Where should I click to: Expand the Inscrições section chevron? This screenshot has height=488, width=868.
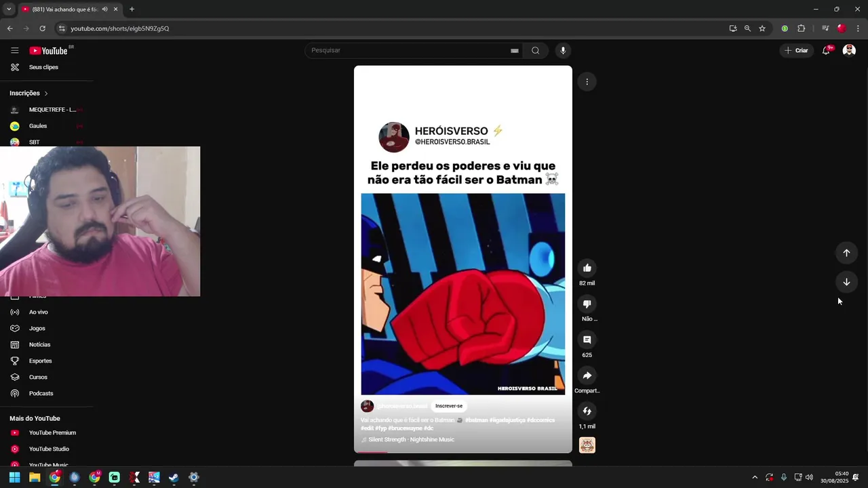pyautogui.click(x=46, y=93)
